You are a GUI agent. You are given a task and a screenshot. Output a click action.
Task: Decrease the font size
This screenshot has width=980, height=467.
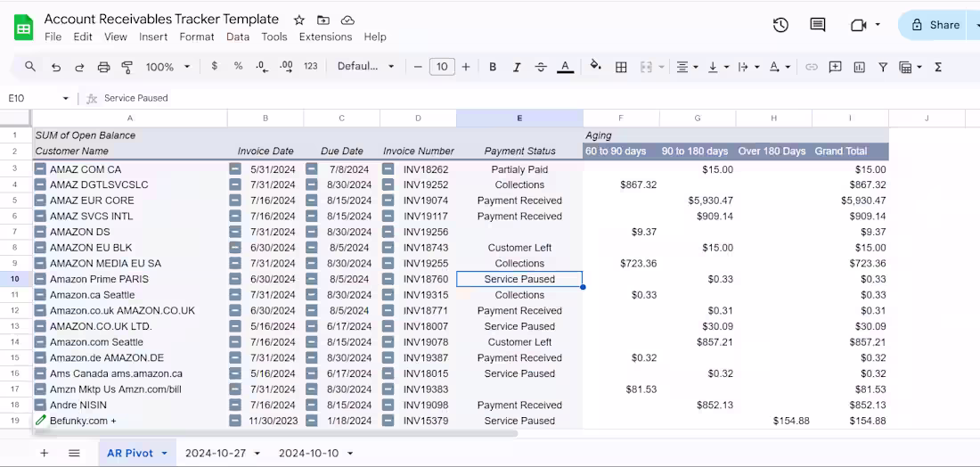point(418,67)
